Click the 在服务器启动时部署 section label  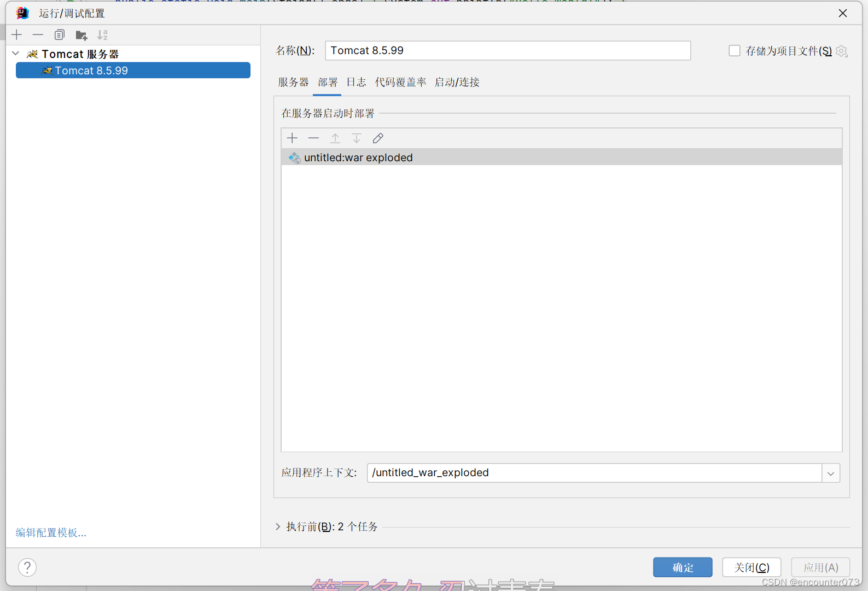328,113
